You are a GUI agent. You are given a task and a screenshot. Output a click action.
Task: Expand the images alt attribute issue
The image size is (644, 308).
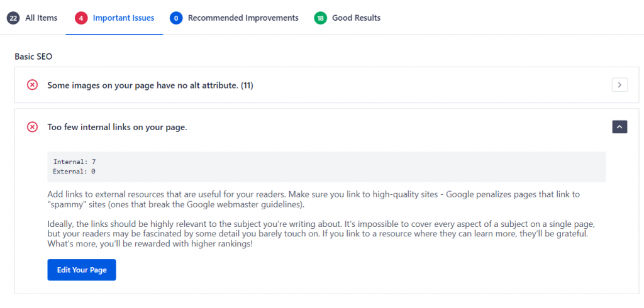619,85
